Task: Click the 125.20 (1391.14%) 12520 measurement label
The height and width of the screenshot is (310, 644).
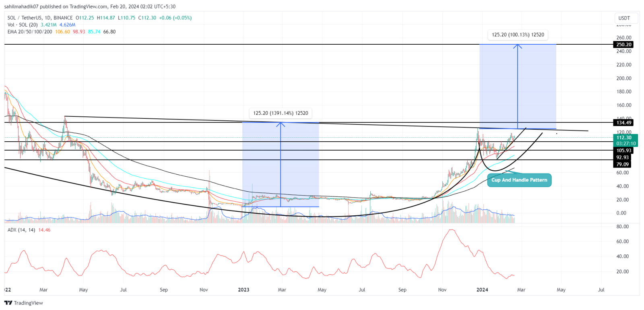Action: pos(281,113)
